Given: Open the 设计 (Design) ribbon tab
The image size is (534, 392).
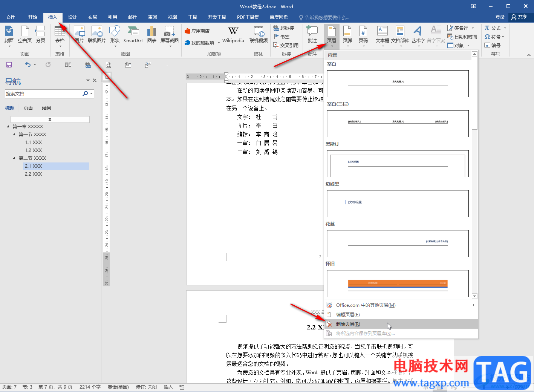Looking at the screenshot, I should (73, 17).
